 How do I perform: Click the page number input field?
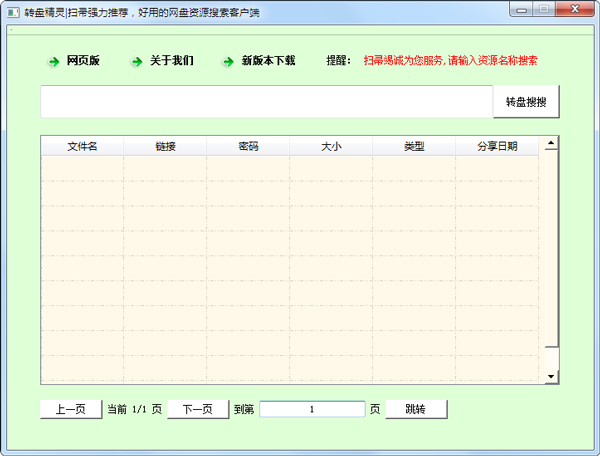[x=312, y=409]
